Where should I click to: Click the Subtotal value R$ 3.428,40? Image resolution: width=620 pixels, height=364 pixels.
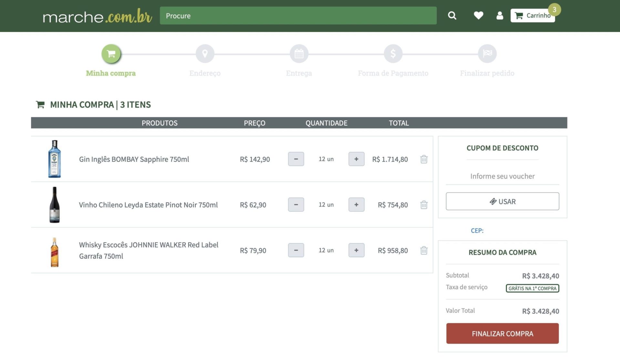pos(540,276)
